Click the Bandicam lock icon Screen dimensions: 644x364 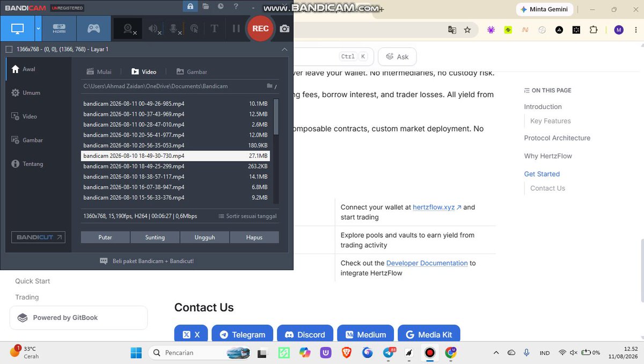(x=190, y=6)
